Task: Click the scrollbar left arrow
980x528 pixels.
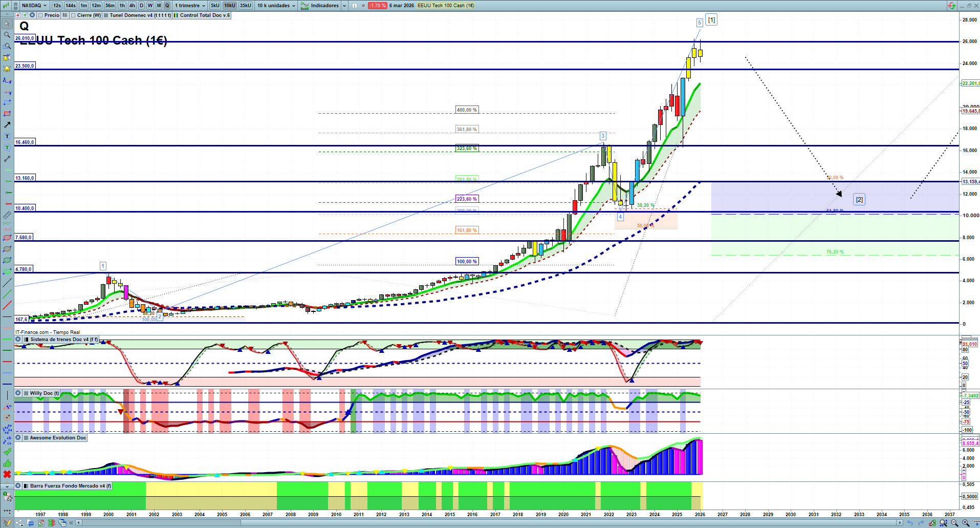Action: [78, 523]
